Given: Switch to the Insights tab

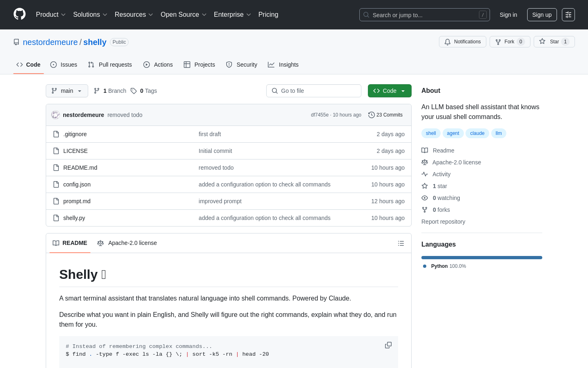Looking at the screenshot, I should 283,65.
